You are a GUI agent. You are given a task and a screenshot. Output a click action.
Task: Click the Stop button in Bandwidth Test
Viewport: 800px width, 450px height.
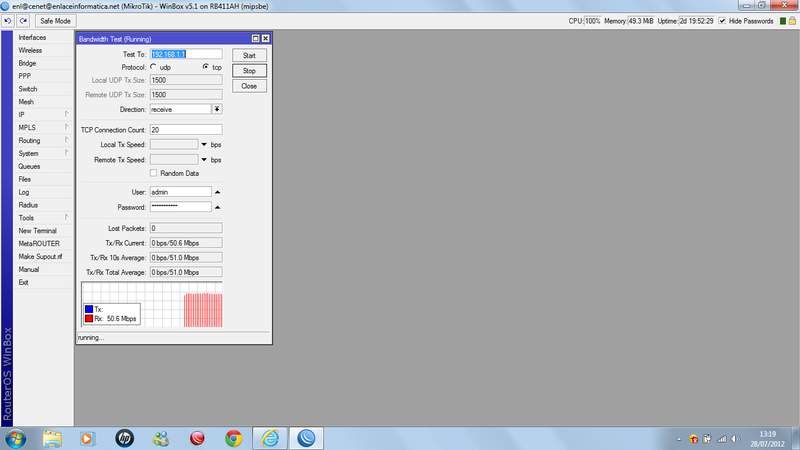[249, 70]
